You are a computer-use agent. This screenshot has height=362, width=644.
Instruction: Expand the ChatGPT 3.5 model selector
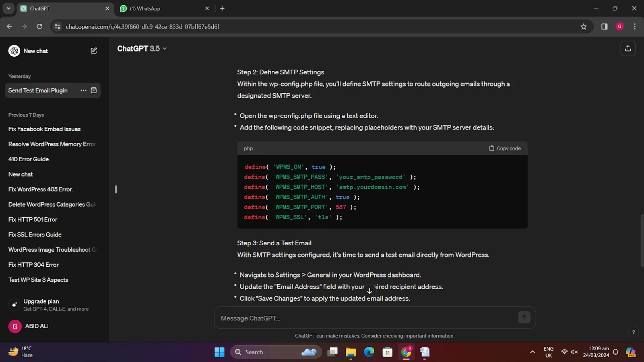pyautogui.click(x=142, y=49)
